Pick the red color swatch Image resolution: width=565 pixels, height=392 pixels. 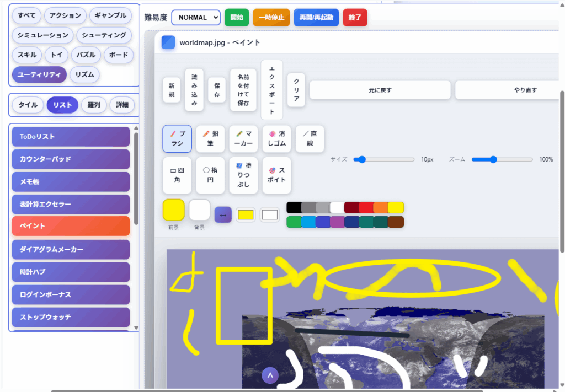click(x=366, y=207)
